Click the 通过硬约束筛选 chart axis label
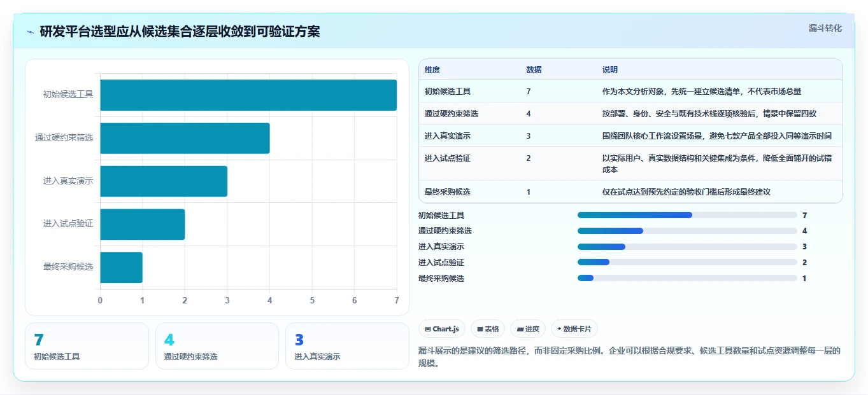This screenshot has height=395, width=868. point(64,138)
